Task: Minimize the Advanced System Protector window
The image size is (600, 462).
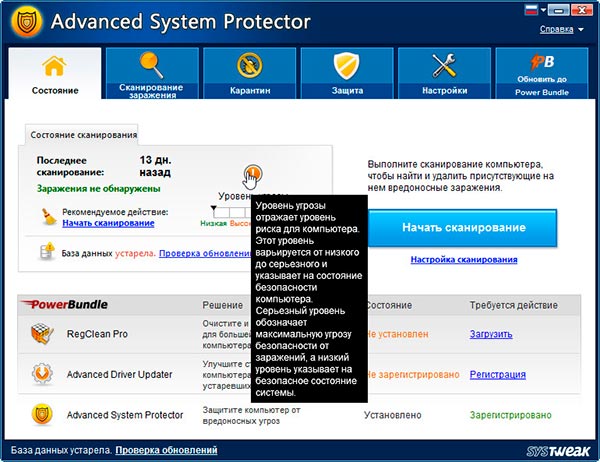Action: [x=558, y=10]
